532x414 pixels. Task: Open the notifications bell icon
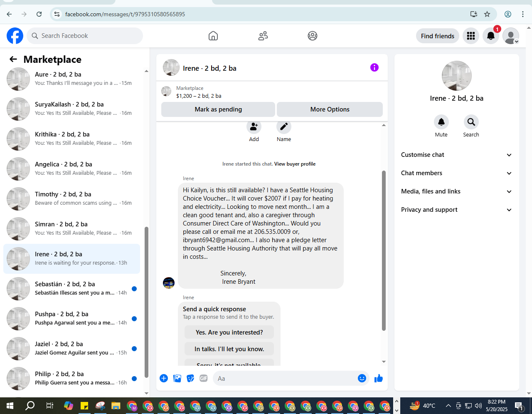click(491, 36)
